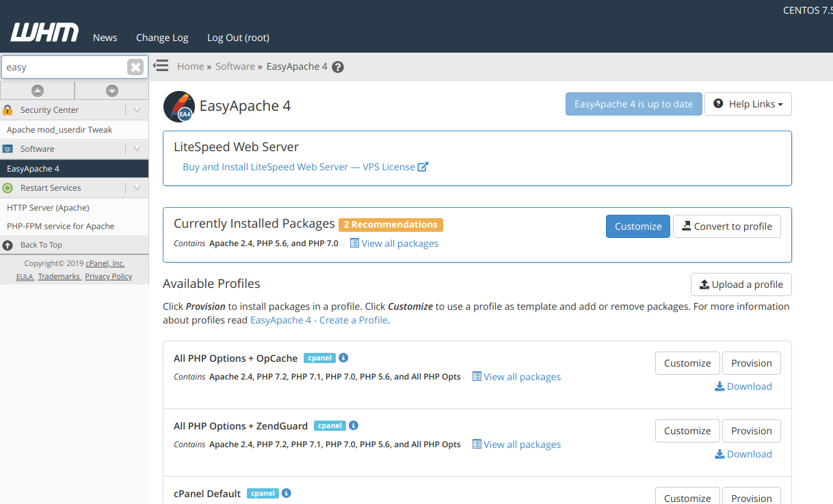Open the Help Links dropdown
This screenshot has width=833, height=504.
click(x=748, y=104)
